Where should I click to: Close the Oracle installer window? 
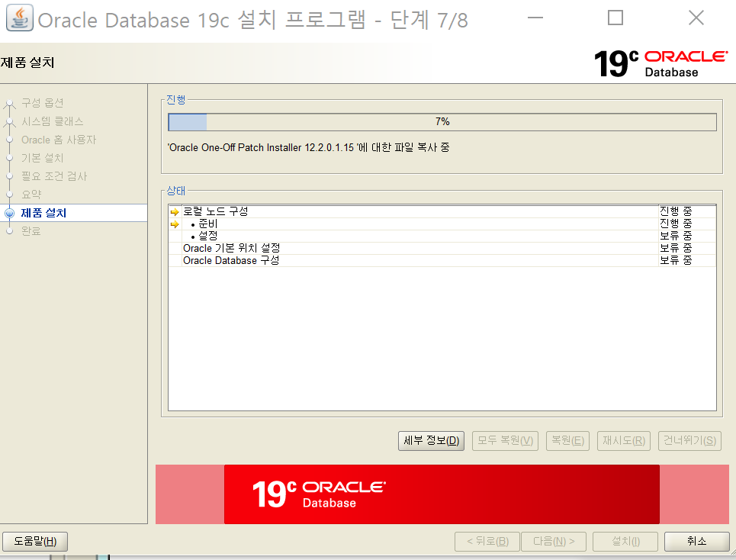(x=696, y=18)
